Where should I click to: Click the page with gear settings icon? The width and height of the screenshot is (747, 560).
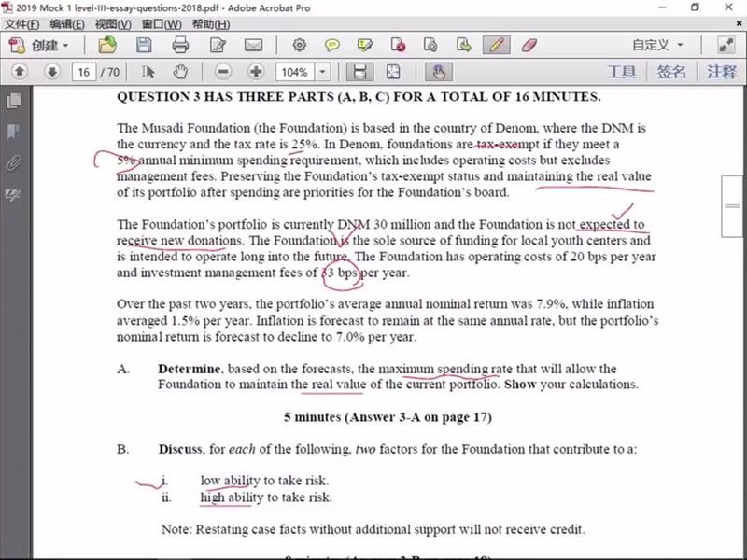pyautogui.click(x=430, y=45)
